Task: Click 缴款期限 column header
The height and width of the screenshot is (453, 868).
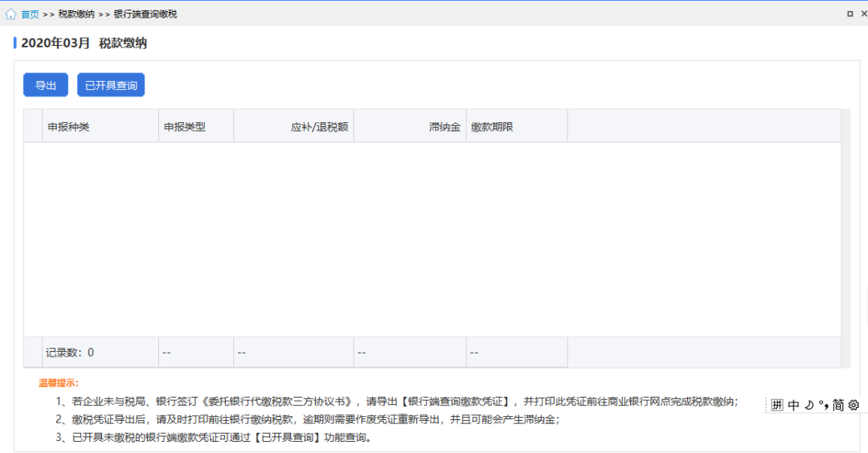Action: (517, 127)
